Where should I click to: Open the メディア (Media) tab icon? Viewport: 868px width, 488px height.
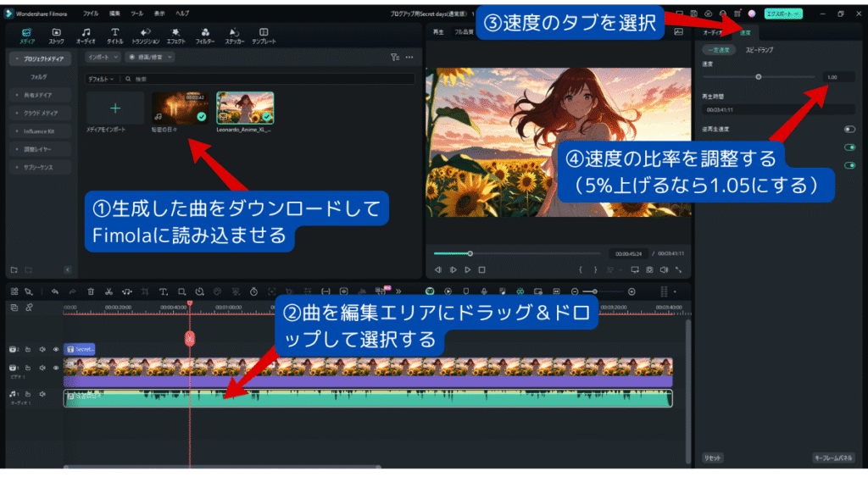pos(26,36)
